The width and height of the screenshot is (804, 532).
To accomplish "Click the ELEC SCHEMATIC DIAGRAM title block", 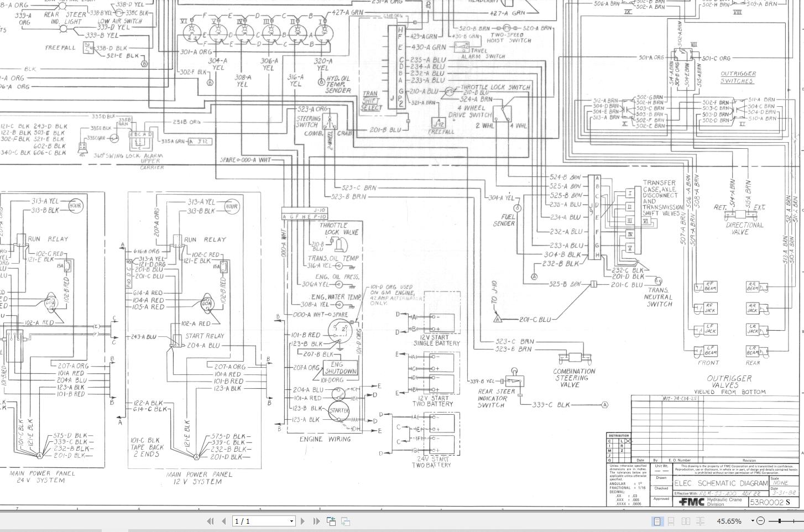I will tap(721, 483).
